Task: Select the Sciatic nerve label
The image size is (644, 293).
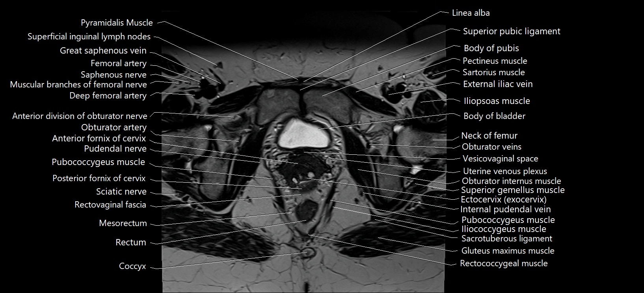Action: pyautogui.click(x=121, y=192)
